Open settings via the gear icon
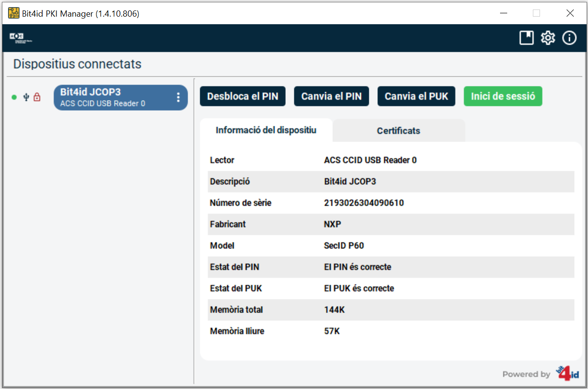The height and width of the screenshot is (389, 588). tap(548, 38)
